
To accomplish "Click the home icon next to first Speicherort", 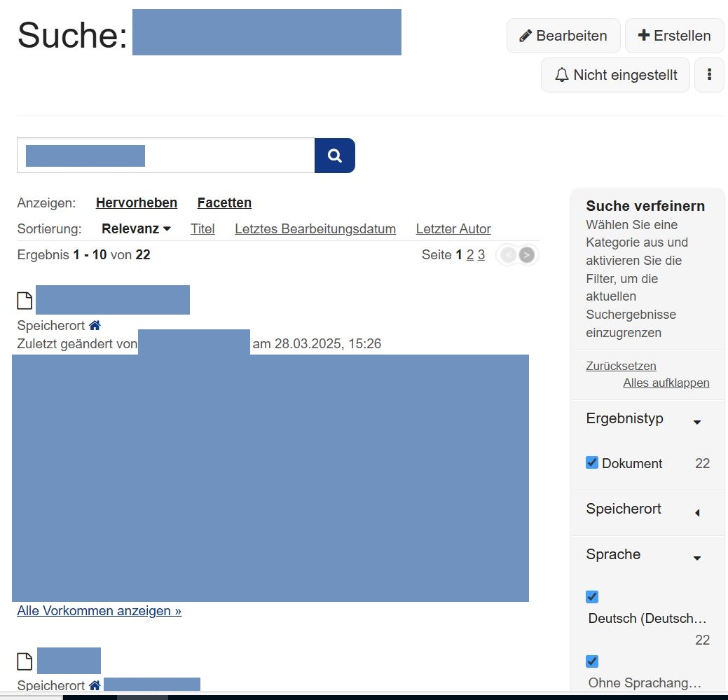I will 95,326.
